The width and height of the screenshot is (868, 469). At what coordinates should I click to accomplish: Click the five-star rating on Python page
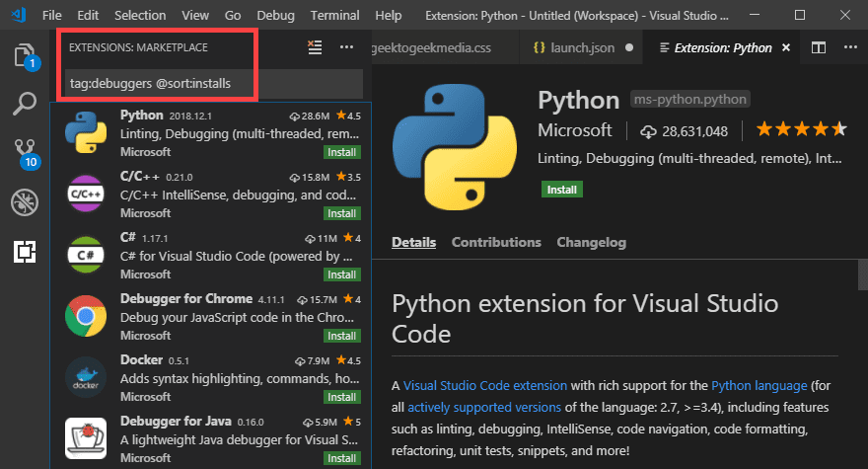point(800,129)
